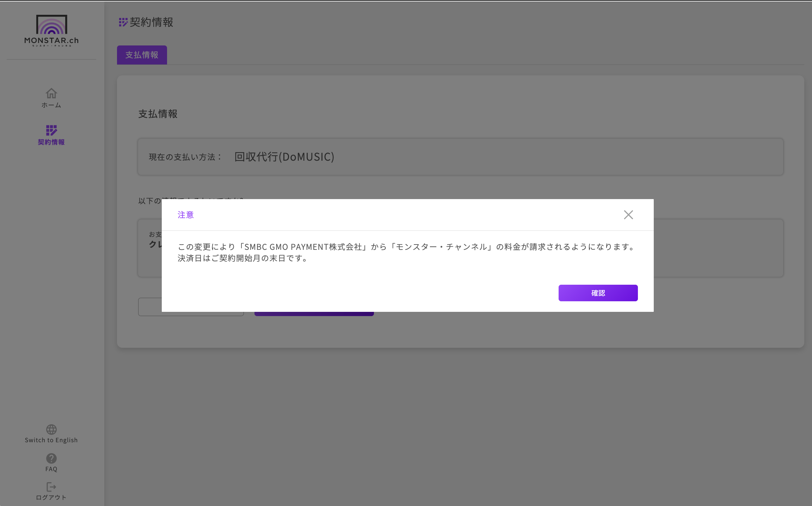This screenshot has width=812, height=506.
Task: Click the ホーム sidebar label
Action: 51,105
